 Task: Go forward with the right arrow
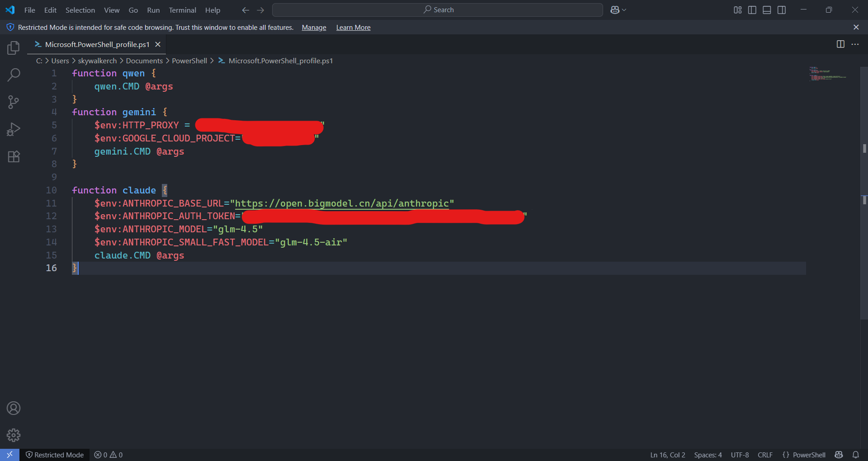click(x=260, y=10)
